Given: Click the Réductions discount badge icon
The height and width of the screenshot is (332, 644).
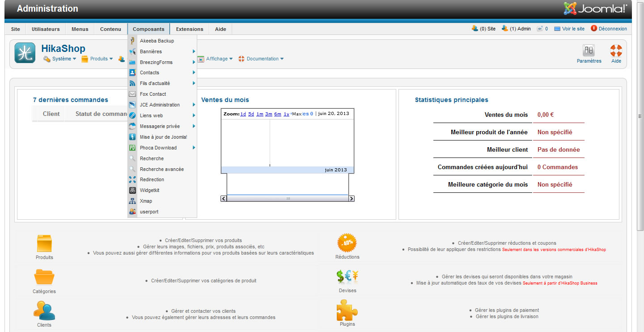Looking at the screenshot, I should pos(347,243).
